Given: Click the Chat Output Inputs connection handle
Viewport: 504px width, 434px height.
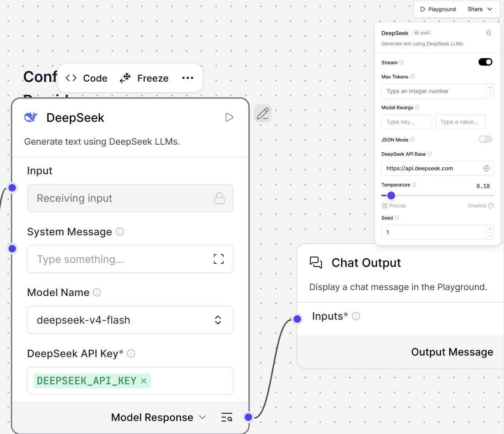Looking at the screenshot, I should point(297,319).
